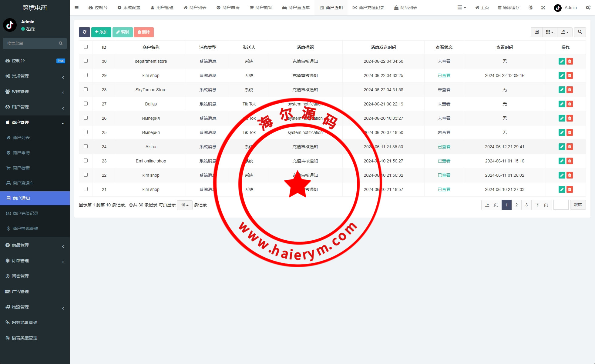Screen dimensions: 595x364
Task: Open settings gears icon at top right
Action: (x=588, y=8)
